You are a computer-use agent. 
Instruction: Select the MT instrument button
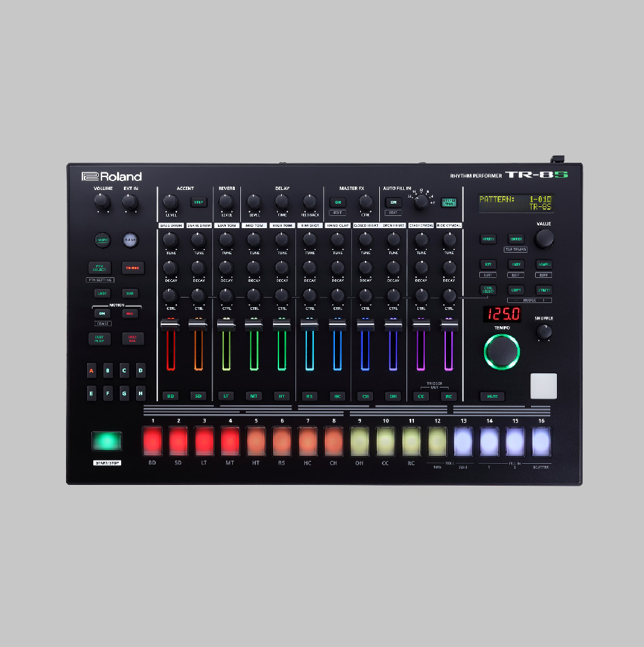click(254, 396)
